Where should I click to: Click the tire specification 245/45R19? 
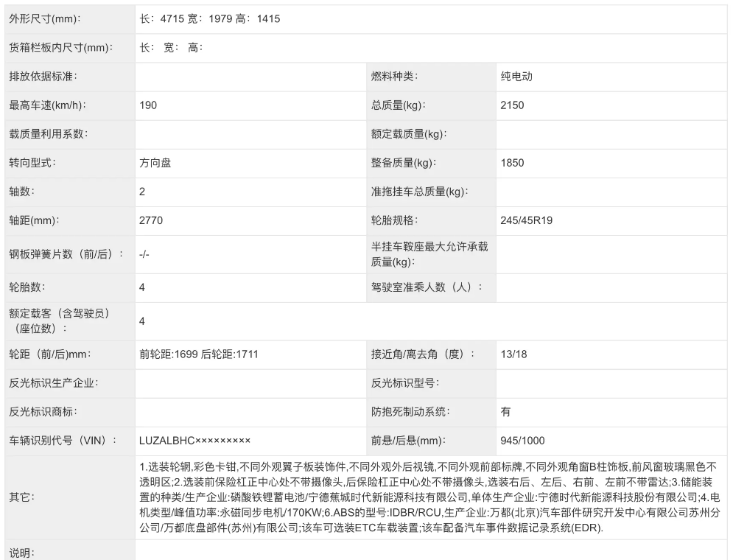526,220
